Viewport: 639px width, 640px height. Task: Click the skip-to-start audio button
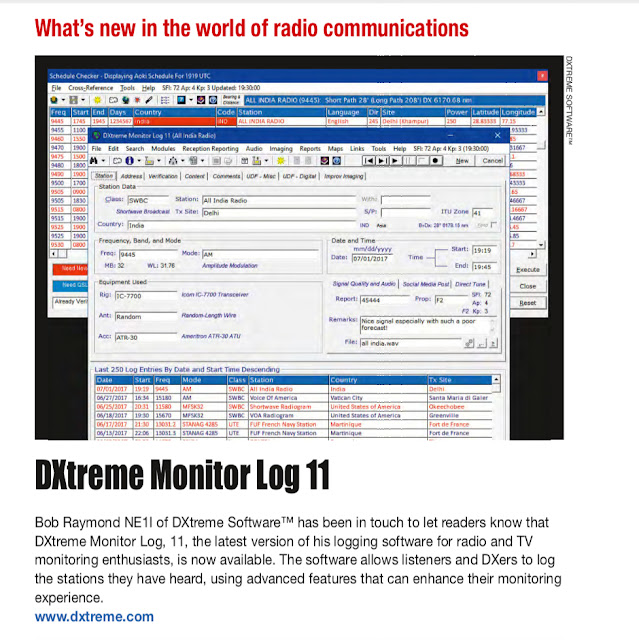pos(368,161)
